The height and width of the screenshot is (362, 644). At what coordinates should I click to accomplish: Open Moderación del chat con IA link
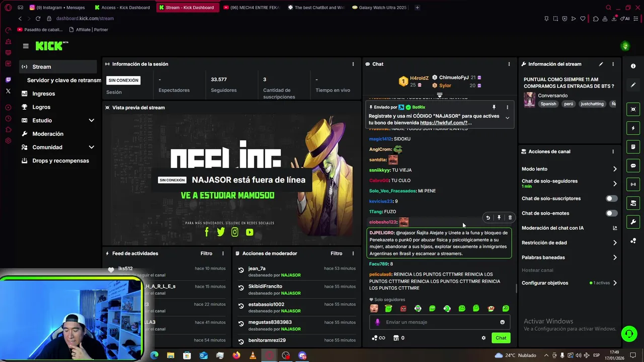tap(570, 228)
